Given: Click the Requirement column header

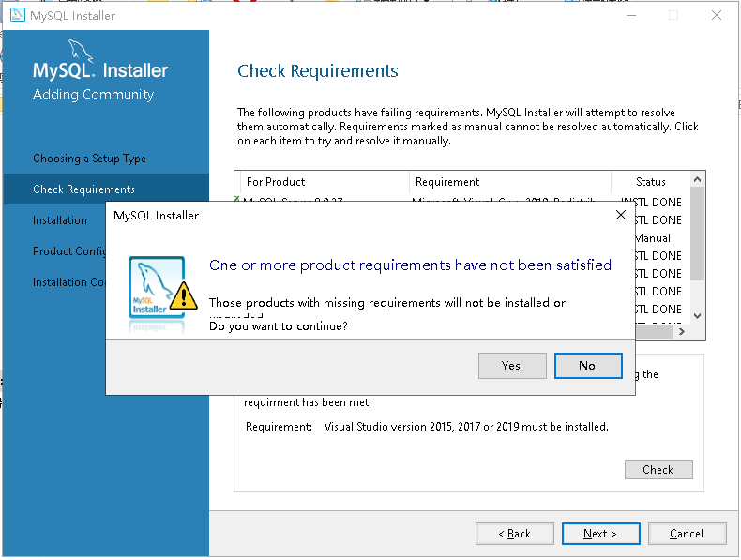Looking at the screenshot, I should pos(510,182).
